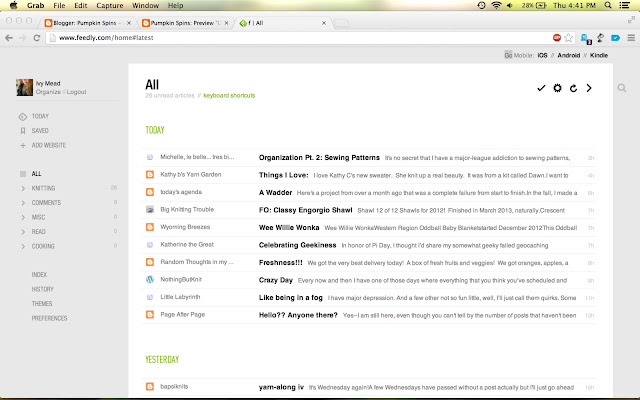Go to next page arrow
Image resolution: width=640 pixels, height=400 pixels.
[x=589, y=88]
